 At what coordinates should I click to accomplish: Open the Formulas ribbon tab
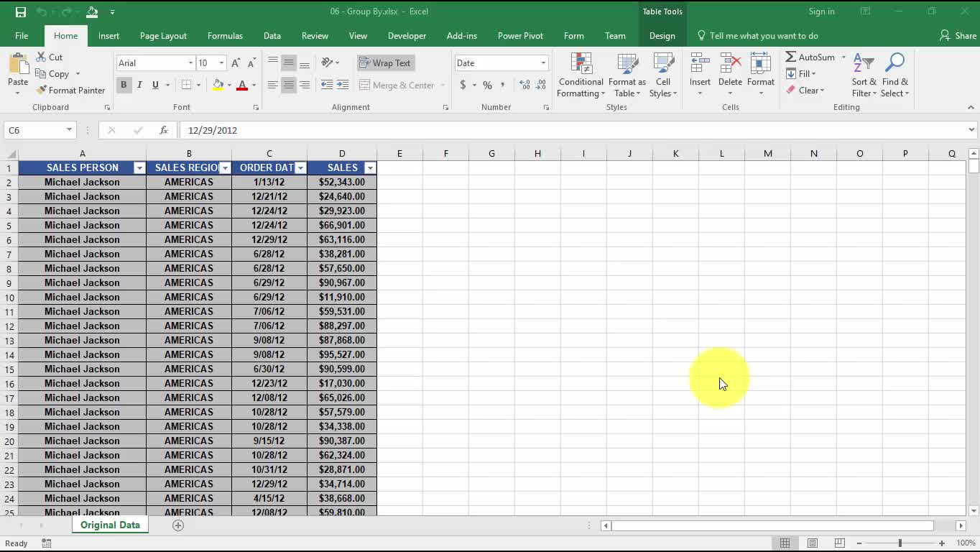coord(225,36)
